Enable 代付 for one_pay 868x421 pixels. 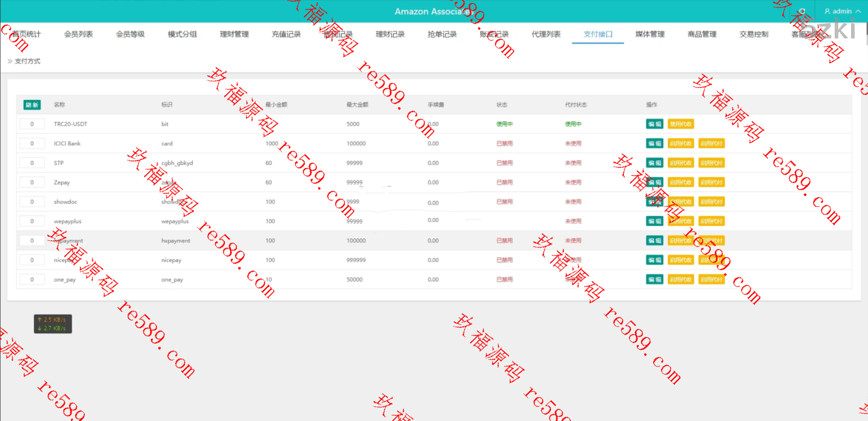(x=711, y=280)
